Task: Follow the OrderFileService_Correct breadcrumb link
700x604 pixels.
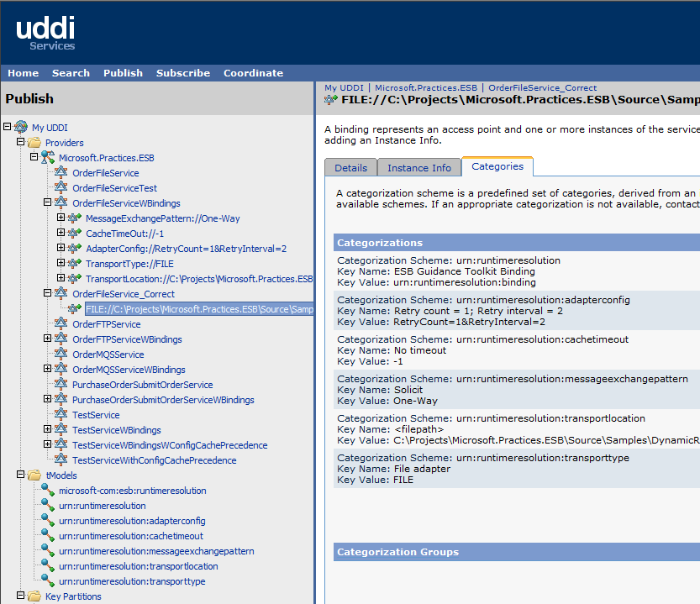Action: [542, 88]
